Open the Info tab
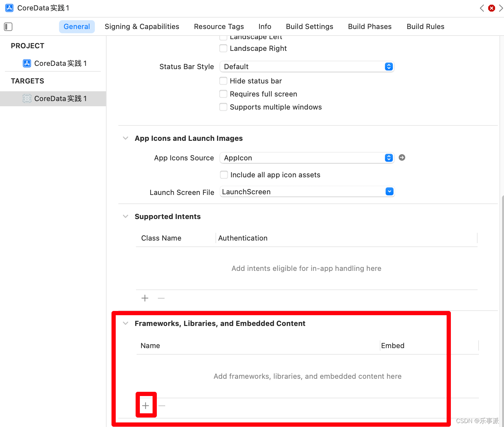The width and height of the screenshot is (504, 427). pyautogui.click(x=265, y=27)
